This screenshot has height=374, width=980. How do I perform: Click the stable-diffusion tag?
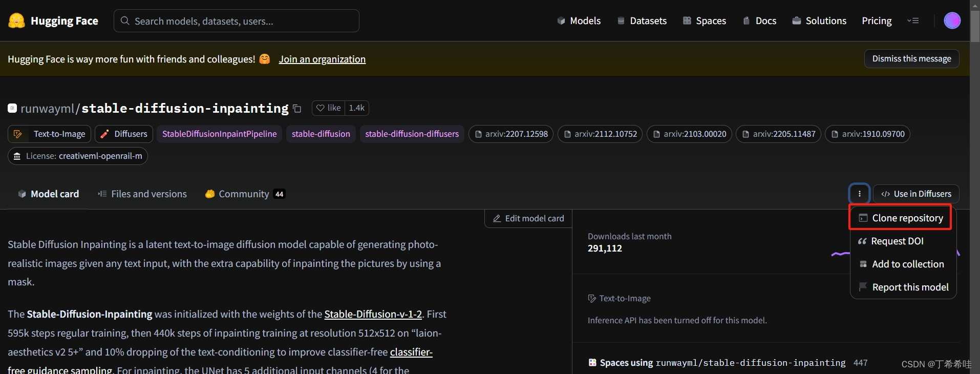click(321, 134)
